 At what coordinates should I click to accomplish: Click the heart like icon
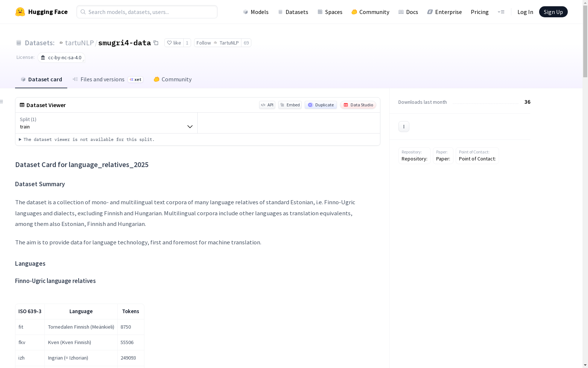point(169,43)
